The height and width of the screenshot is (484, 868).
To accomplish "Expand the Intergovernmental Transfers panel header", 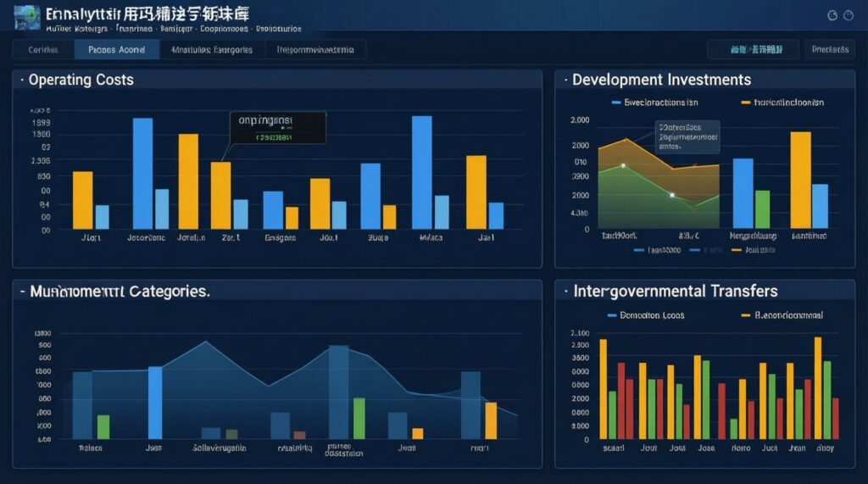I will (565, 292).
